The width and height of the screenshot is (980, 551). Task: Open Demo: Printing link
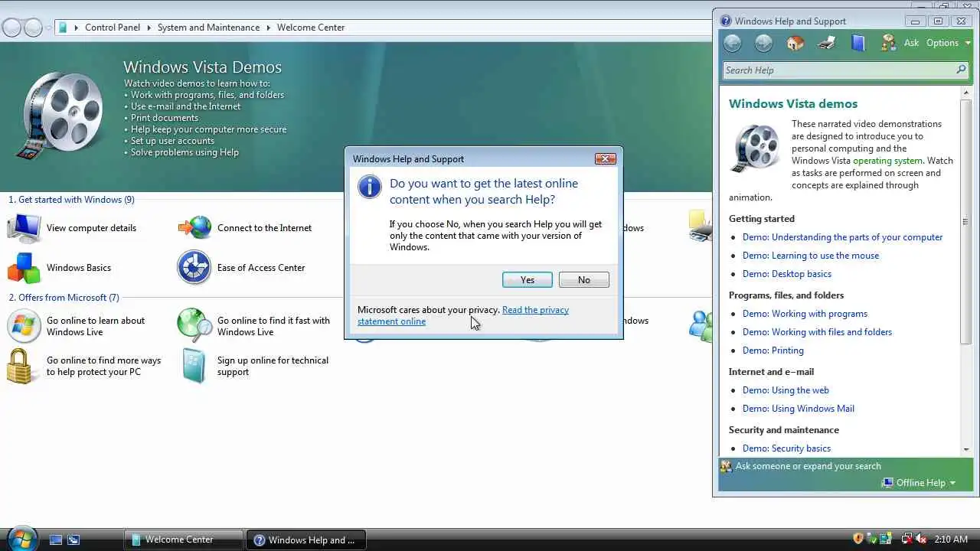(x=773, y=350)
